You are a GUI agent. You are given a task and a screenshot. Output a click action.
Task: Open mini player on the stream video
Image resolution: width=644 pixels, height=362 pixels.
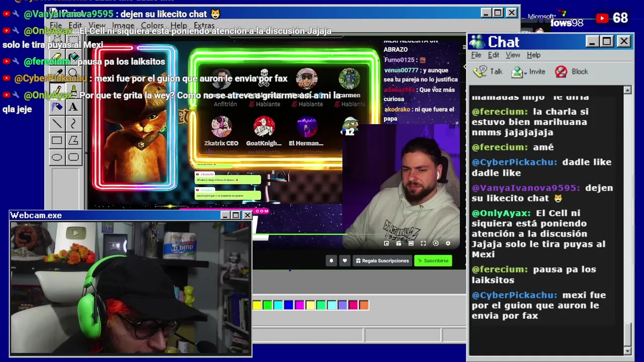386,243
